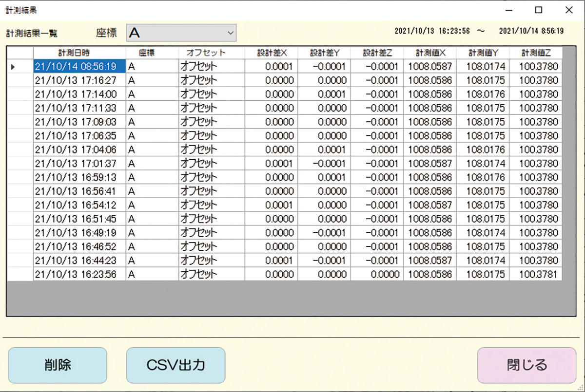Click 設計差Y 0.0001 in 17:14:00 row
Viewport: 585px width, 392px height.
324,94
